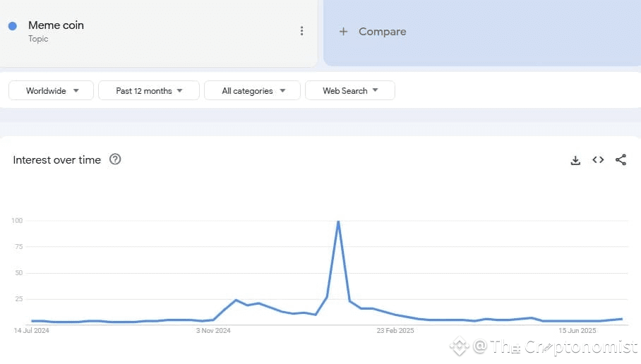Open the Past 12 months time range dropdown
The height and width of the screenshot is (364, 641).
click(x=149, y=91)
